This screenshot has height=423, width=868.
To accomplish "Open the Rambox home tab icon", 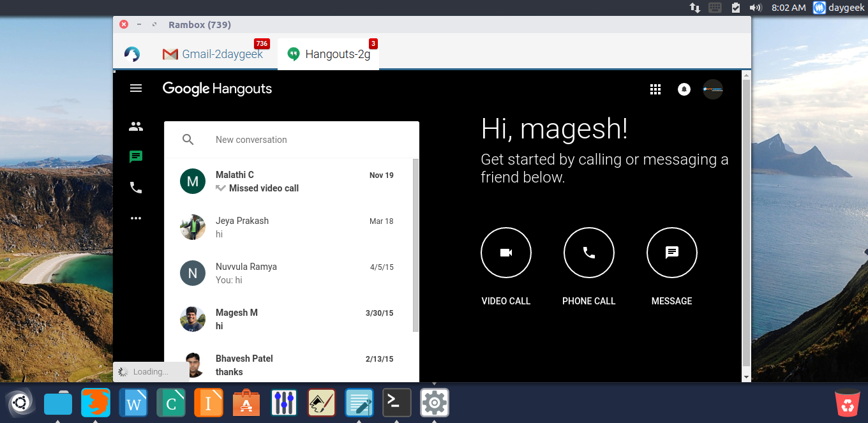I will click(x=132, y=54).
